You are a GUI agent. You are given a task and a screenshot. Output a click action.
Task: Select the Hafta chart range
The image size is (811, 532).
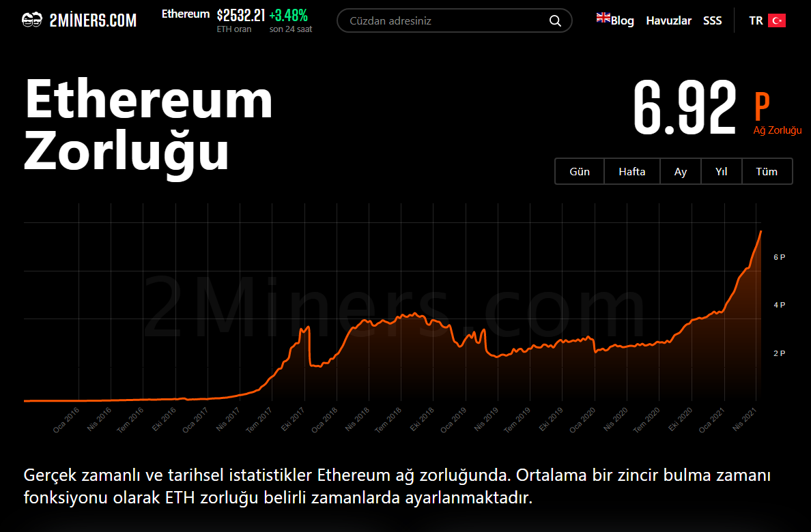pos(632,172)
